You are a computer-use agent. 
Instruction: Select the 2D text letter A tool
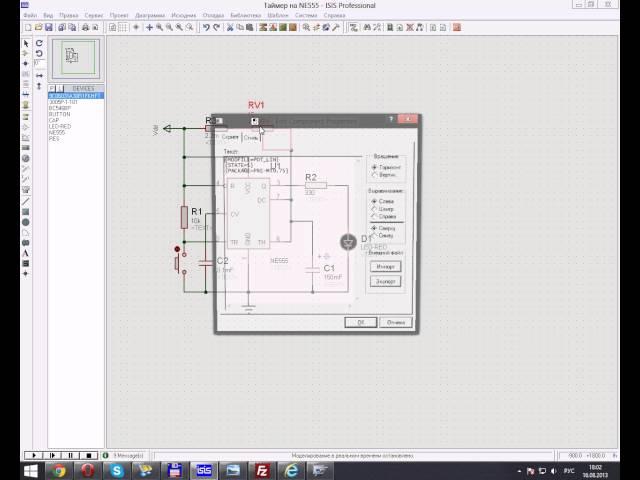tap(26, 253)
